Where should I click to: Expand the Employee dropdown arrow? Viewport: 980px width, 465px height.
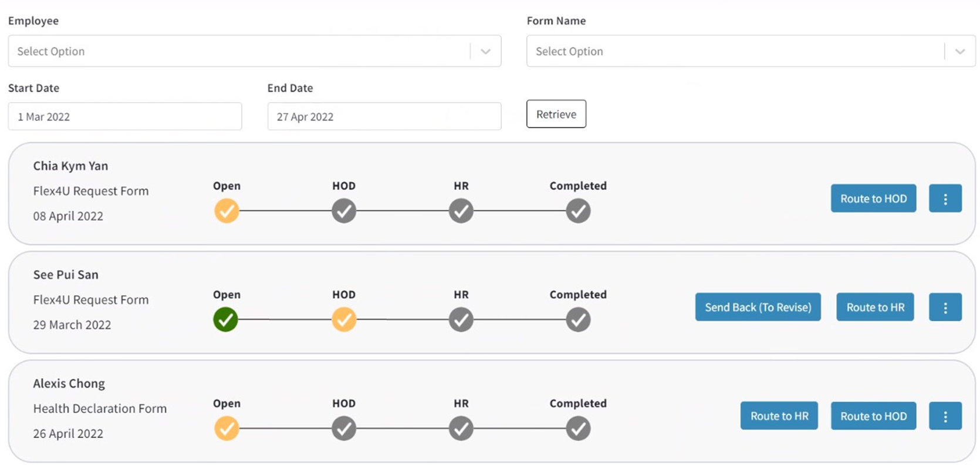(485, 51)
